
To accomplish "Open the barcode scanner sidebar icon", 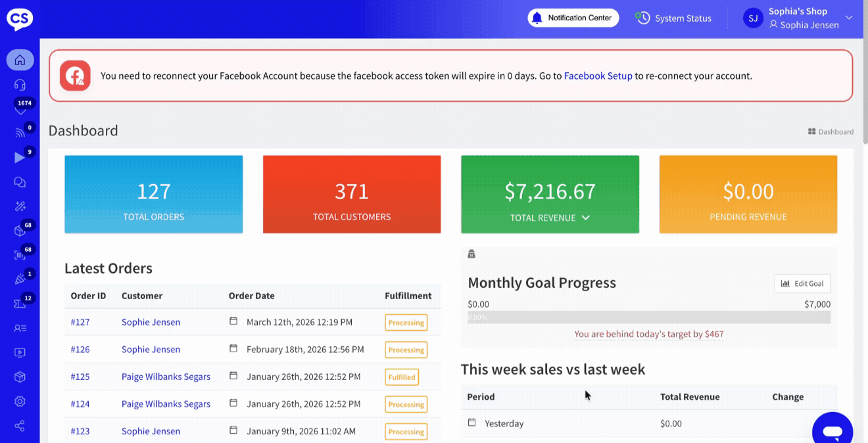I will (x=20, y=255).
